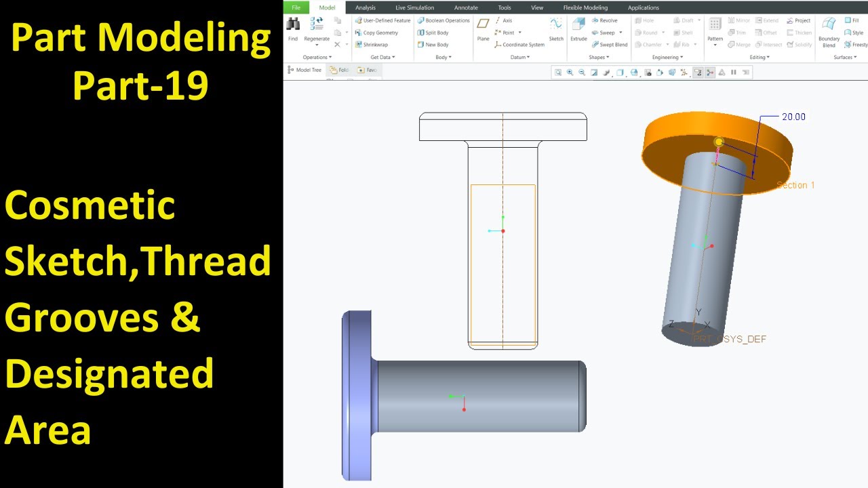Screen dimensions: 868x488
Task: Toggle annotation display in graphics toolbar
Action: click(x=698, y=73)
